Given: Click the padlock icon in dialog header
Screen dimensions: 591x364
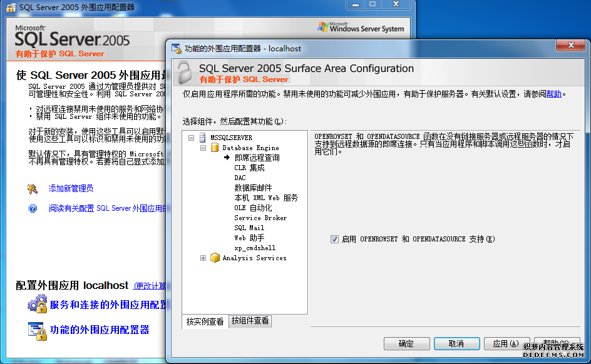Looking at the screenshot, I should (183, 73).
